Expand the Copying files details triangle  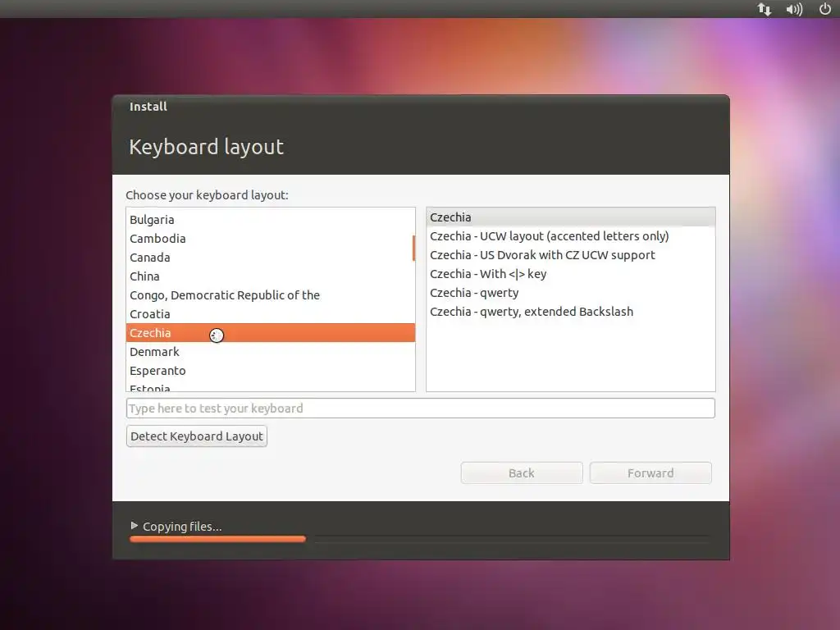(x=135, y=526)
